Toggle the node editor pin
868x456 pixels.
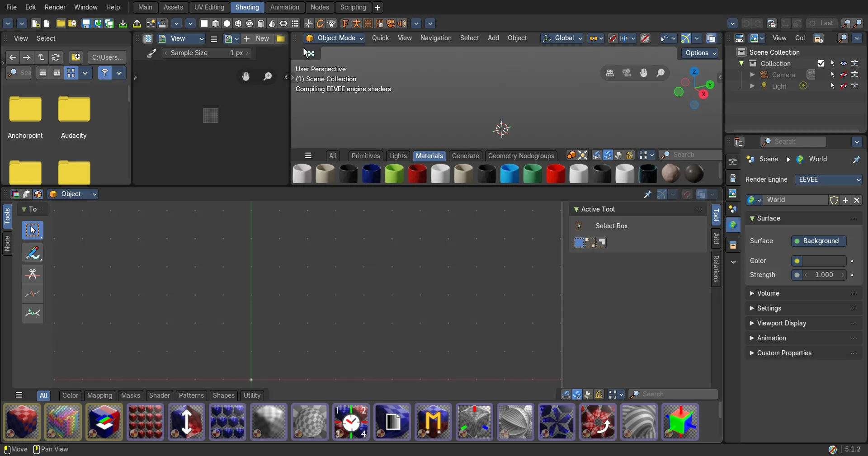pyautogui.click(x=647, y=194)
